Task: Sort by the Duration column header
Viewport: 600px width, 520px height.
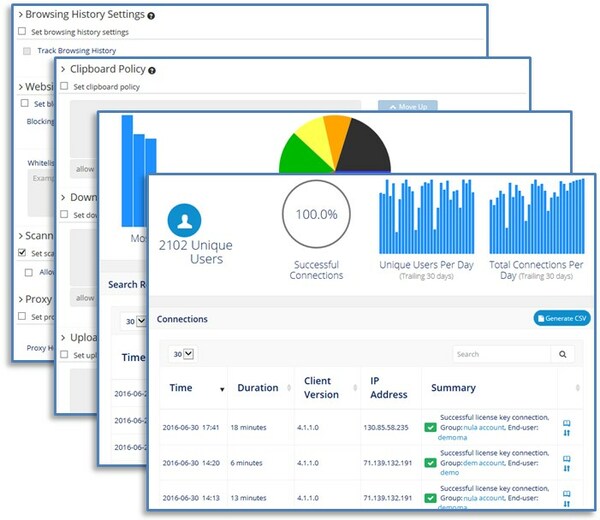Action: coord(258,388)
